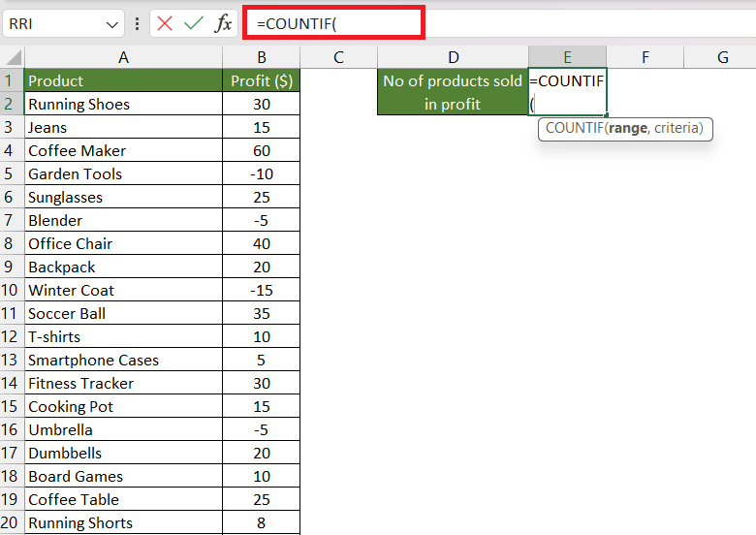Select the Blender cell
This screenshot has height=535, width=756.
coord(123,220)
